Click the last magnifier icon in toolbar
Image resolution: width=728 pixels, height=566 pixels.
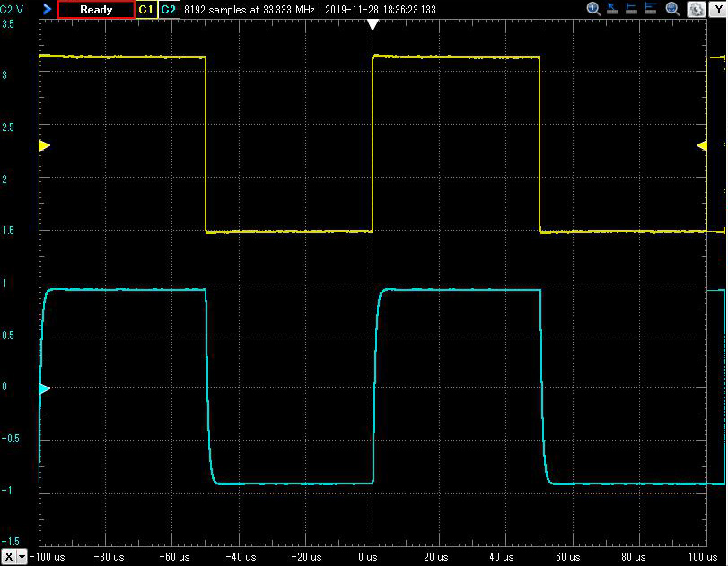[674, 9]
